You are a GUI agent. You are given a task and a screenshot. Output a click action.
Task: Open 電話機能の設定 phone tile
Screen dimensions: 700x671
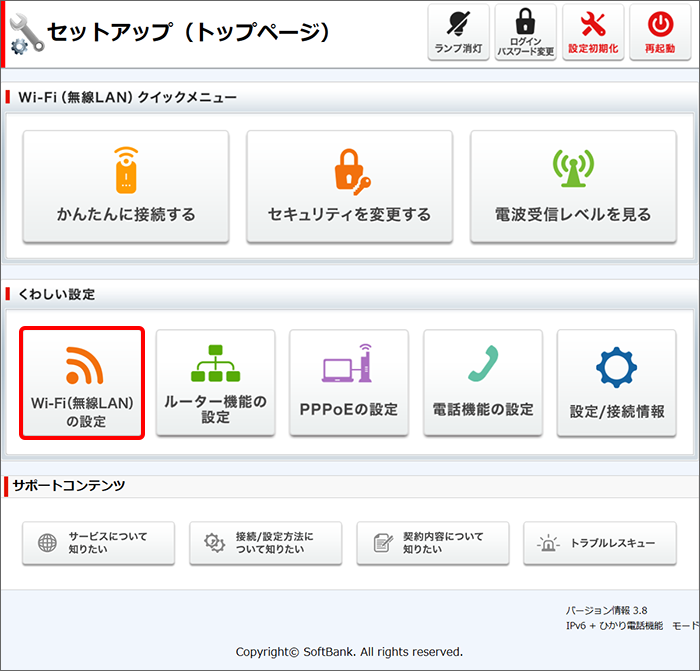483,383
